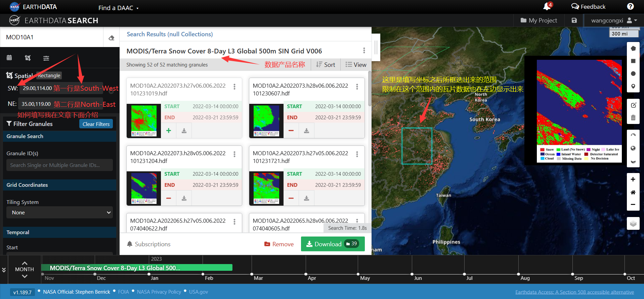This screenshot has width=644, height=299.
Task: Reset map view with home icon
Action: click(x=633, y=192)
